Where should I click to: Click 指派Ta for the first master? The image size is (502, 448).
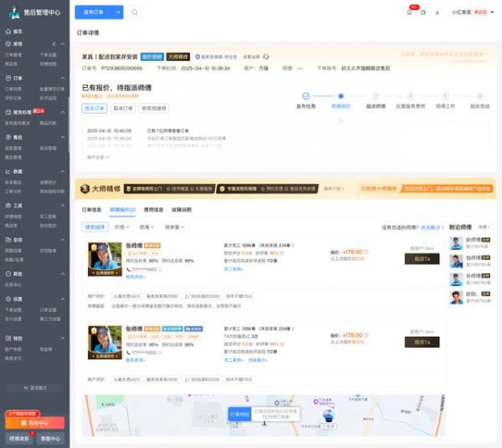422,259
